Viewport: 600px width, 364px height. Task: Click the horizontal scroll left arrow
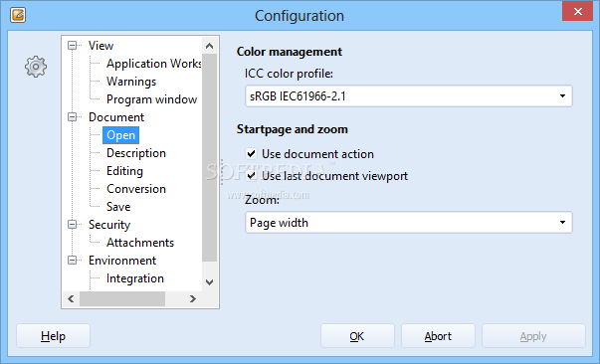[71, 298]
